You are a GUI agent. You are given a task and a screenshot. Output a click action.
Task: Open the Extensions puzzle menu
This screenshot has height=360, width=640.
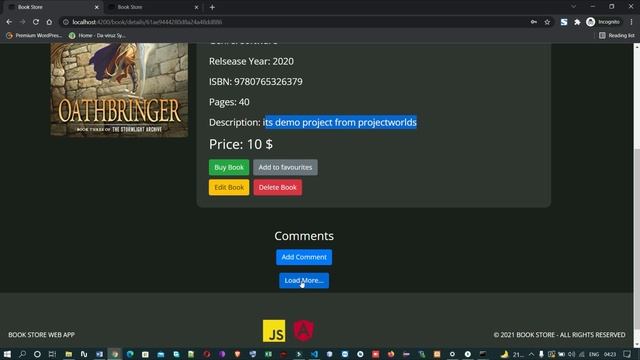coord(577,22)
